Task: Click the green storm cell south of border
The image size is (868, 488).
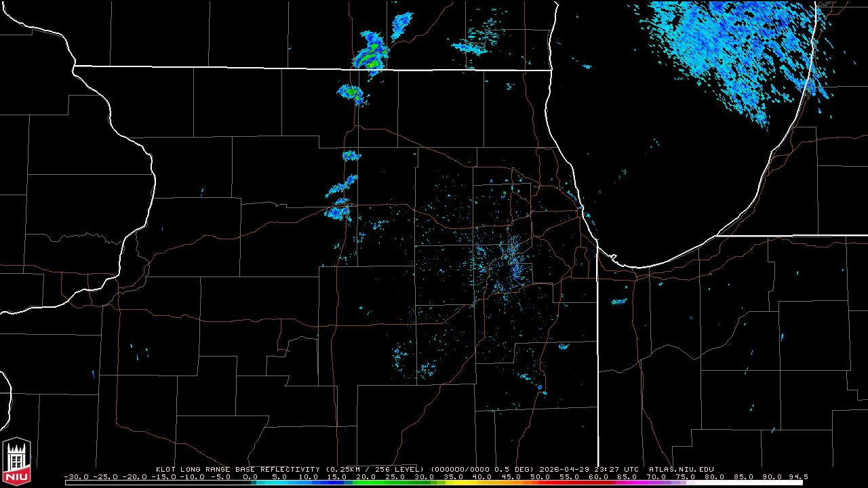Action: [x=351, y=92]
